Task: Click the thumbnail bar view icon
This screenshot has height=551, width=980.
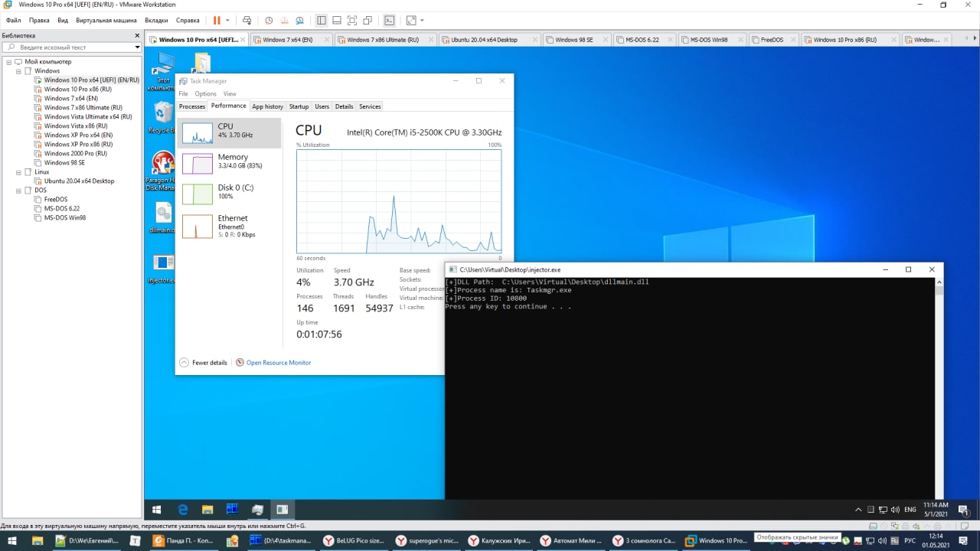Action: [337, 21]
